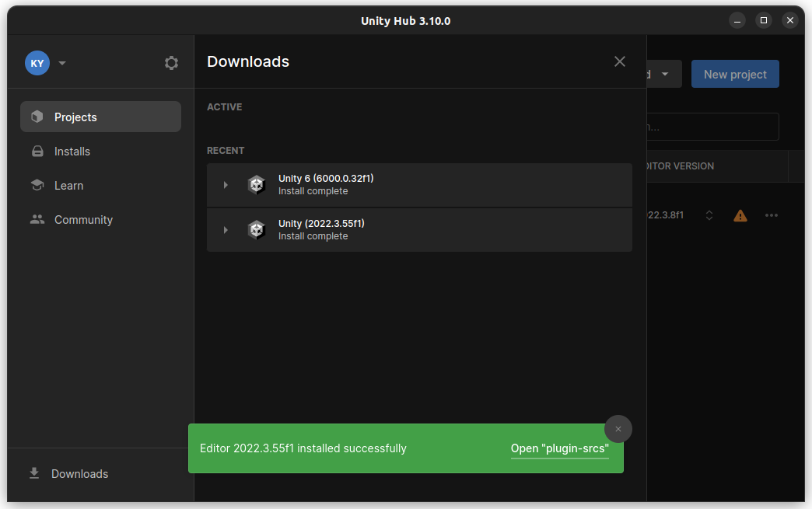
Task: Open the account dropdown arrow beside KY
Action: [62, 63]
